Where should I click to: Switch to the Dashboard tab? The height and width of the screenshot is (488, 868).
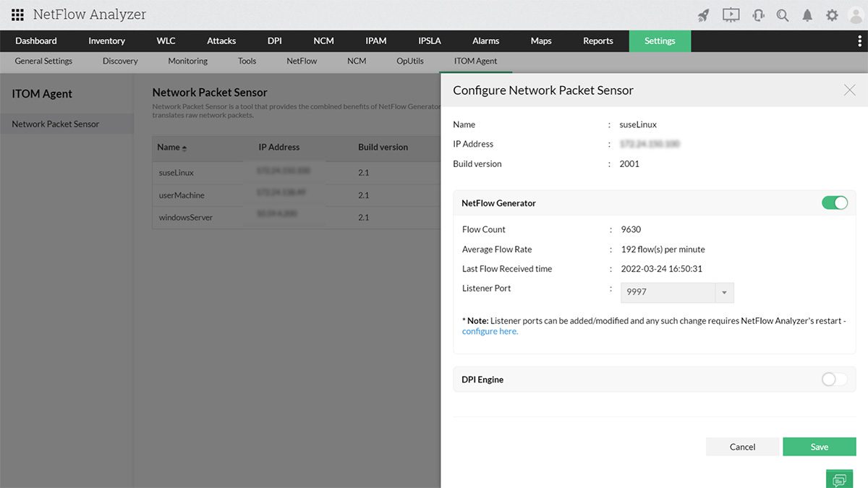[x=36, y=41]
